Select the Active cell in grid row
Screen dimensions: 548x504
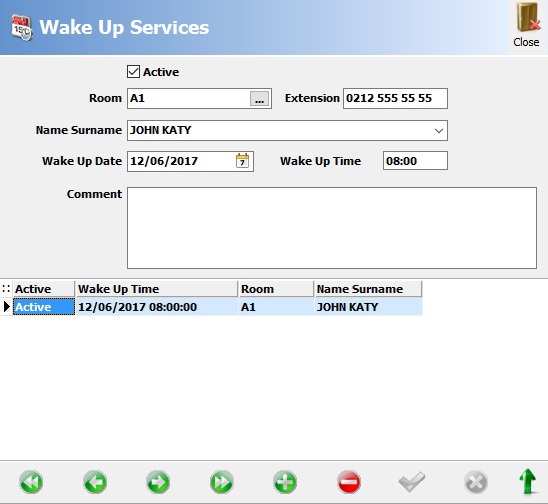point(44,307)
